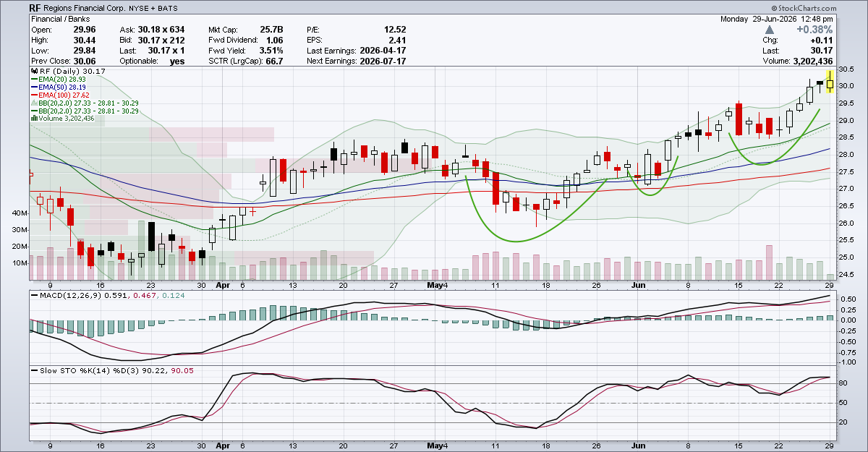Image resolution: width=868 pixels, height=452 pixels.
Task: Click the 27.5 price axis label
Action: (x=847, y=171)
